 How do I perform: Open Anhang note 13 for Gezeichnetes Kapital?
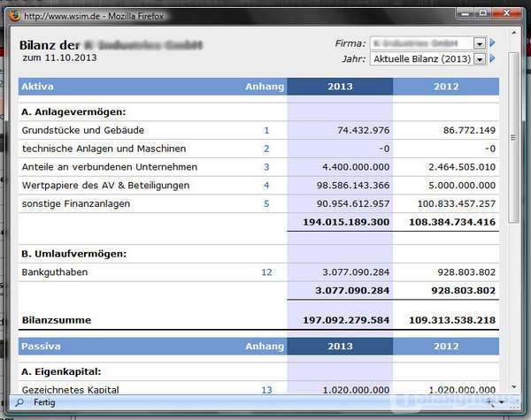point(266,390)
